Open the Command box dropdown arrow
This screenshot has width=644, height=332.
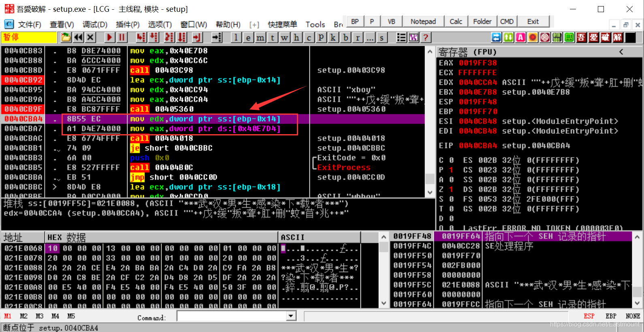291,316
